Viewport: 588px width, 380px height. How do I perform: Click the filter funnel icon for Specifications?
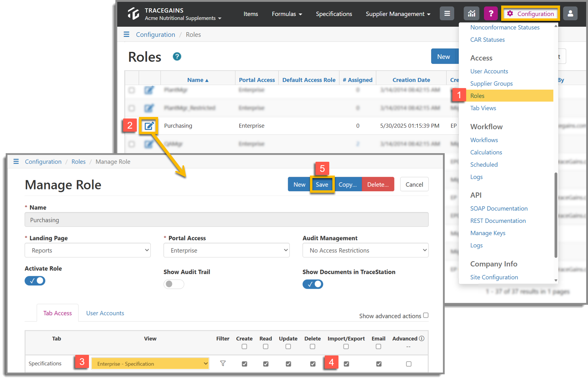pos(223,363)
